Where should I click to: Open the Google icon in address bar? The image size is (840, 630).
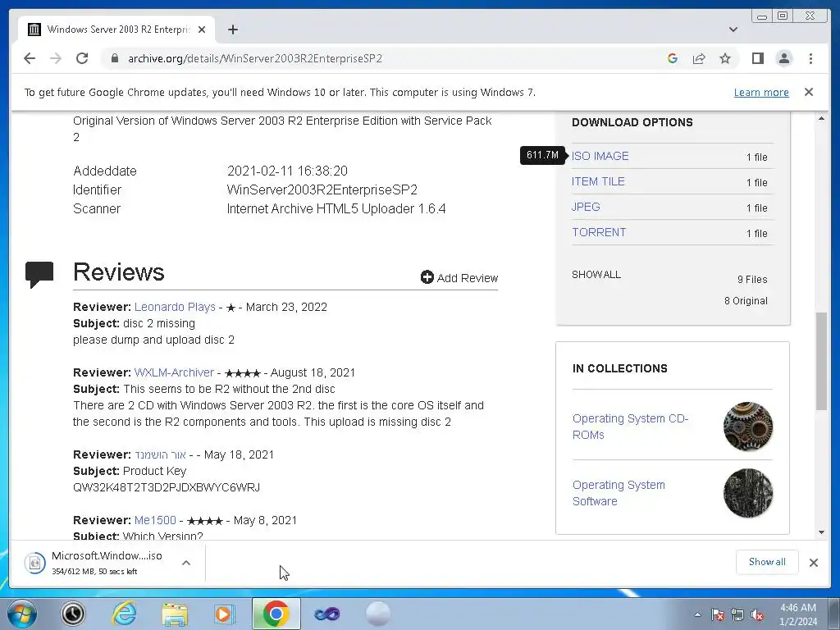point(673,58)
